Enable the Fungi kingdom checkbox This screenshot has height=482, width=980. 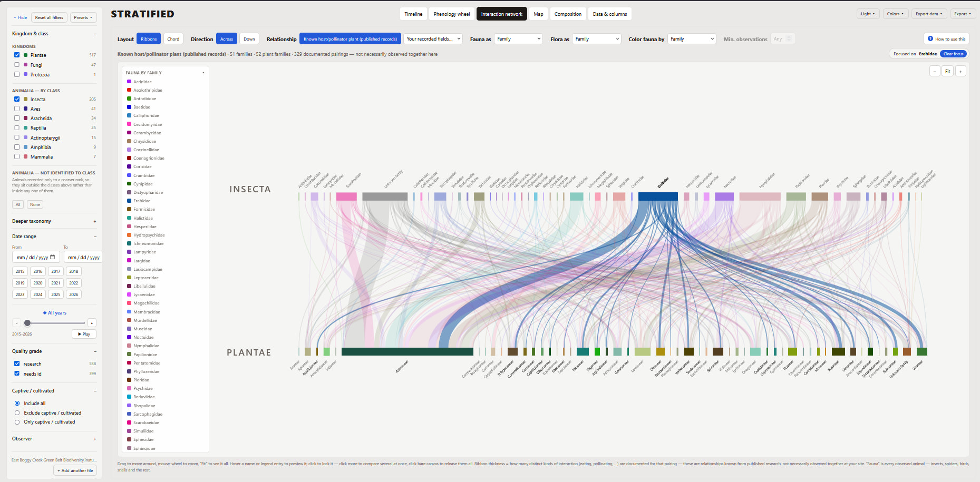(17, 65)
